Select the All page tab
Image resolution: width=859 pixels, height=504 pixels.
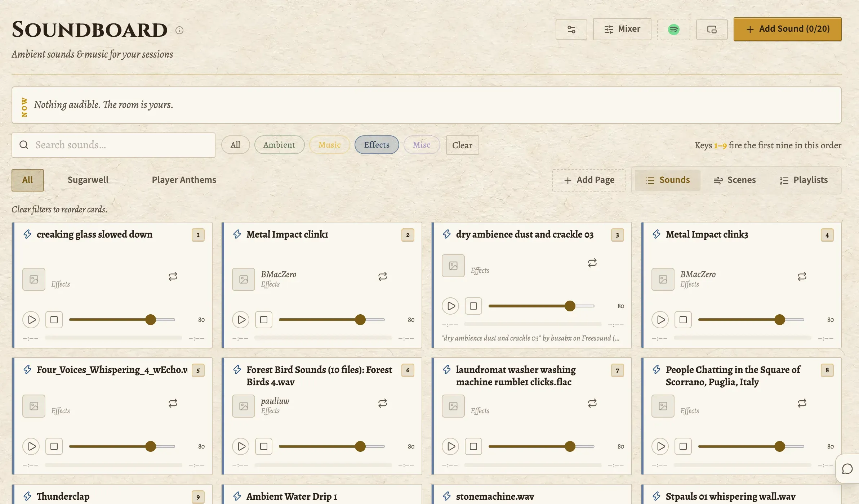[27, 180]
